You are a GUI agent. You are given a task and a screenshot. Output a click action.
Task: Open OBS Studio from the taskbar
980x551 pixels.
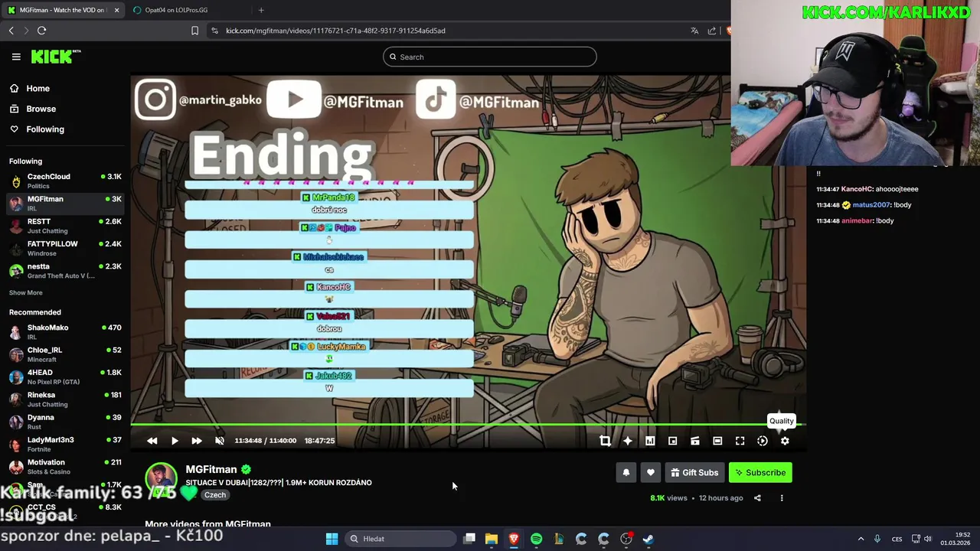(x=626, y=539)
